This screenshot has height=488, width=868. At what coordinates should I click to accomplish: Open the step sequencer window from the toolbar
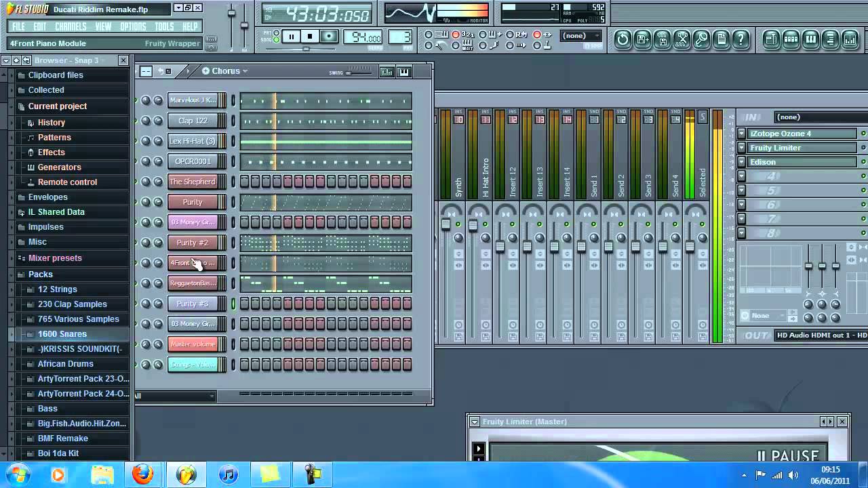(791, 39)
